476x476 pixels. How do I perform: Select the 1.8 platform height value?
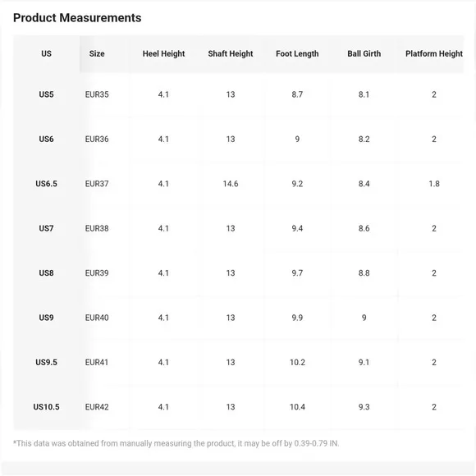434,184
